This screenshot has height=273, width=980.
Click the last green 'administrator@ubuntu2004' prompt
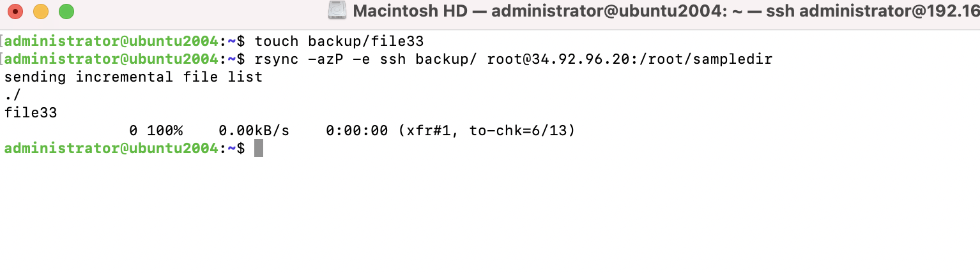point(111,149)
